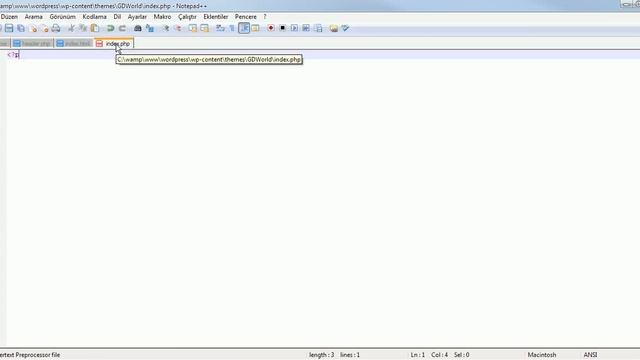Image resolution: width=640 pixels, height=360 pixels.
Task: Click the Copy toolbar icon
Action: 83,28
